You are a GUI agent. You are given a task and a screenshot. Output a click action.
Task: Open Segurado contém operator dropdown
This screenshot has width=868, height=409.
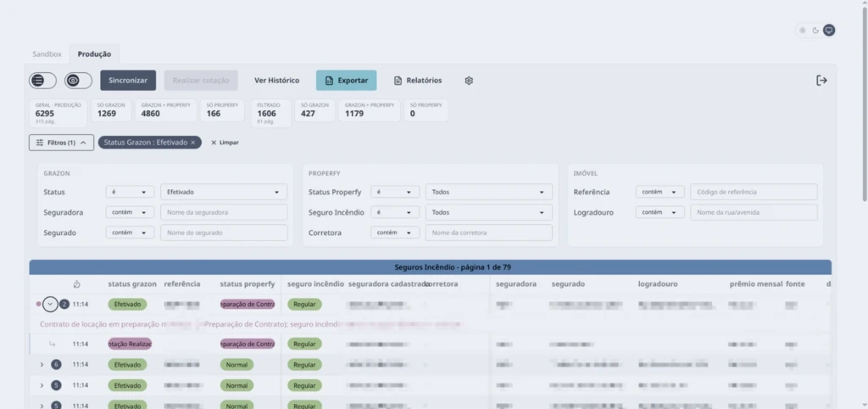130,233
